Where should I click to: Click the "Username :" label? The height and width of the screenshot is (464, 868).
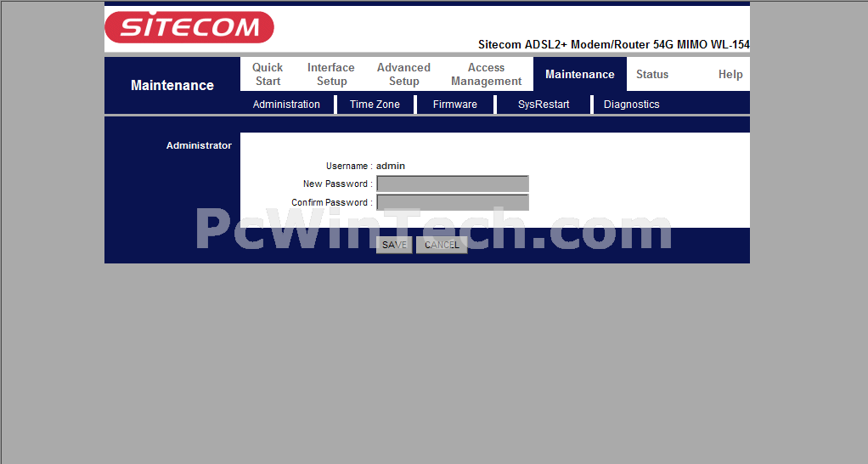click(349, 166)
